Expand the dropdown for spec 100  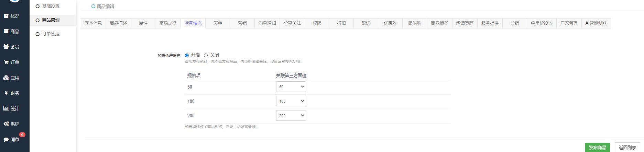pos(291,101)
